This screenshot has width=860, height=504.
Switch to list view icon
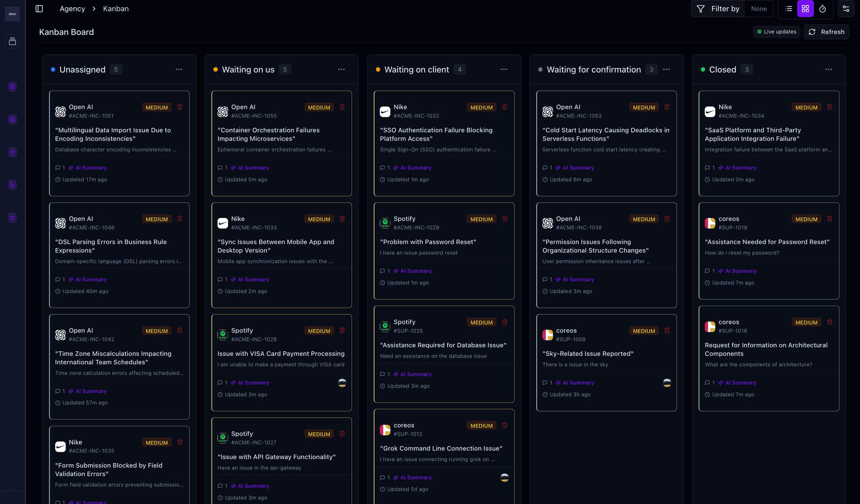789,9
